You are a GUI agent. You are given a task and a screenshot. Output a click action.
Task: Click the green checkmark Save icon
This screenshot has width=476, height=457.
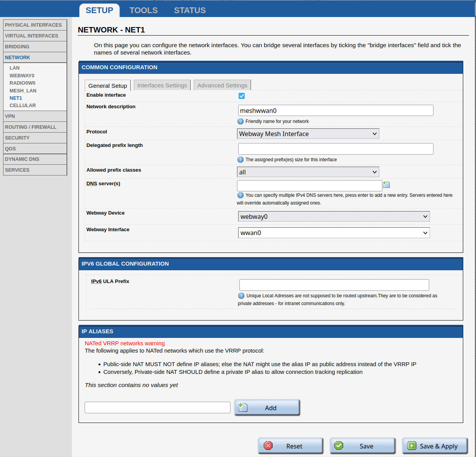click(339, 446)
